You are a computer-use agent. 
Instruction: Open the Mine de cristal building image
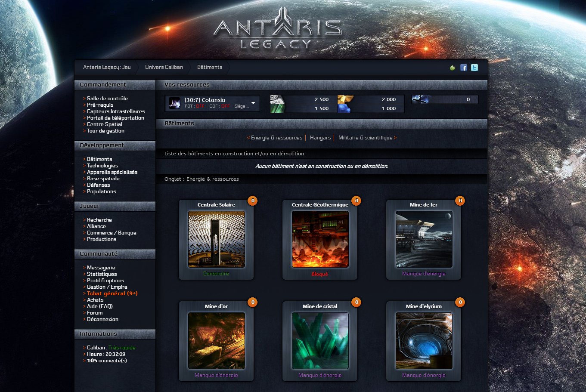coord(320,341)
